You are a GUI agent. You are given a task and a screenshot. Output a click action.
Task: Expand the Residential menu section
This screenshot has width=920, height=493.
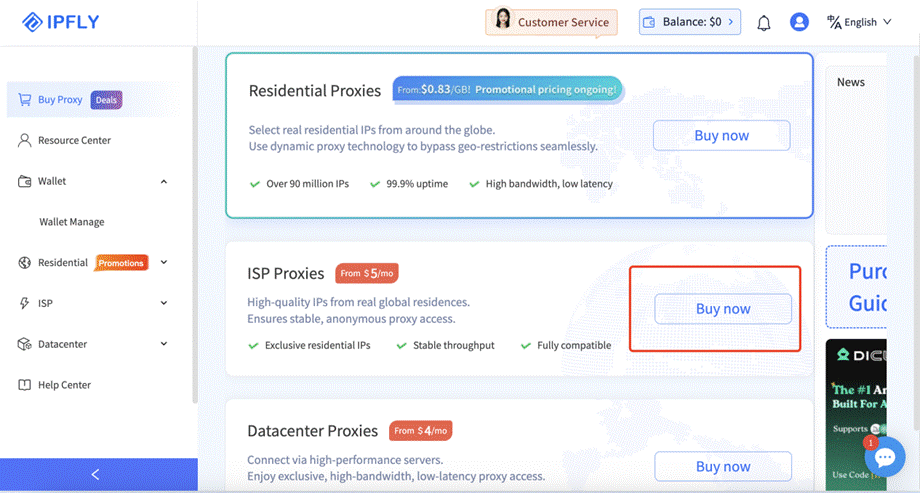164,263
